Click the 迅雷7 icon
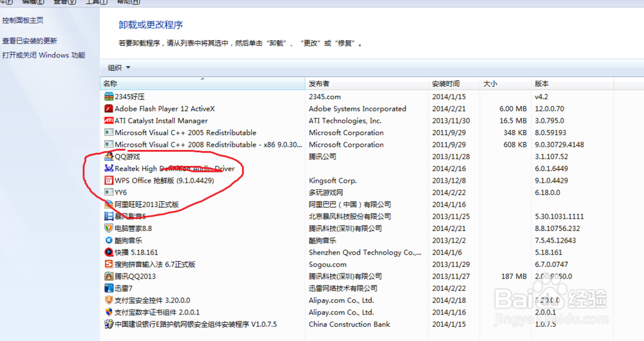Image resolution: width=644 pixels, height=341 pixels. click(108, 288)
